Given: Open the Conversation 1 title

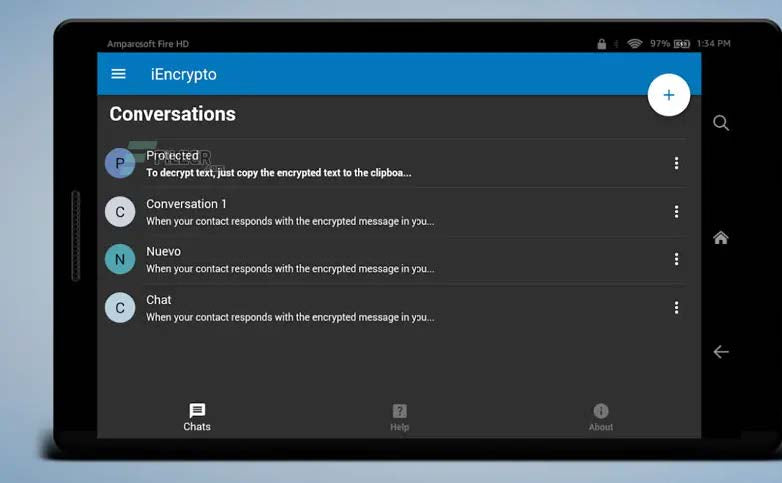Looking at the screenshot, I should 186,204.
